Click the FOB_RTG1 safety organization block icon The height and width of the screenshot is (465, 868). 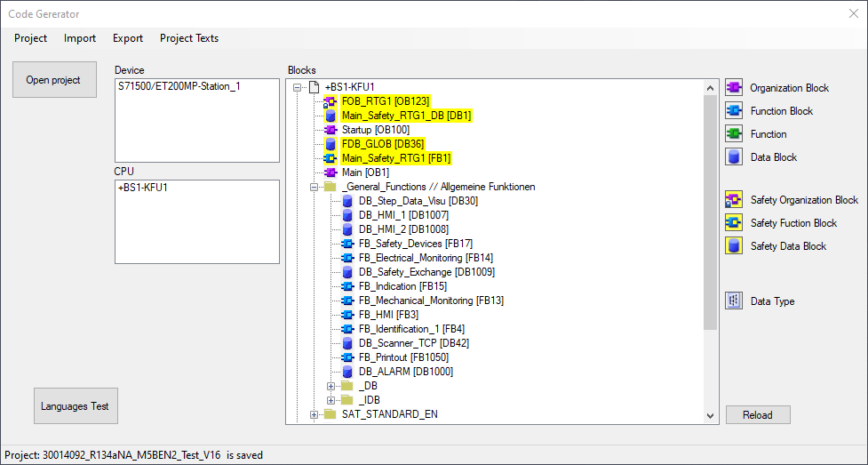pos(330,101)
